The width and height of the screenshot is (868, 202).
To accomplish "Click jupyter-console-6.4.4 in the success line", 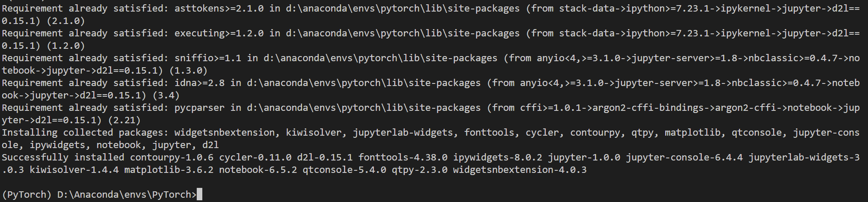I will (685, 157).
